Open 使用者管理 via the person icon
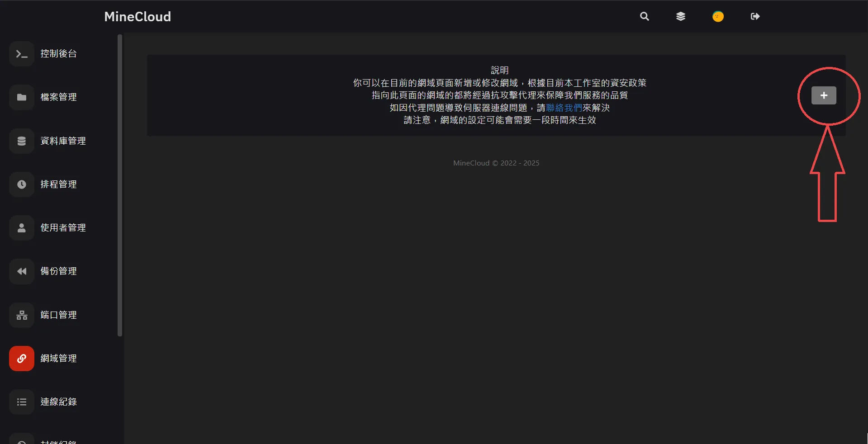Screen dimensions: 868x444 pyautogui.click(x=22, y=228)
